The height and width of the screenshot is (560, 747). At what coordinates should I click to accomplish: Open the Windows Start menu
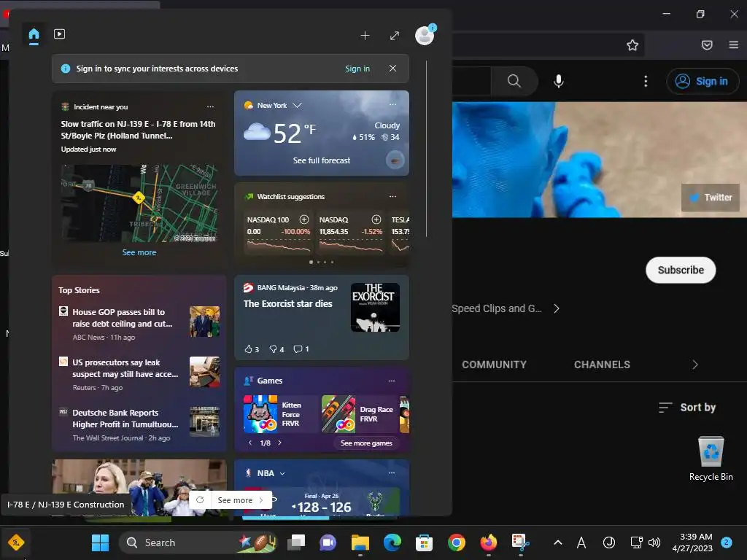(100, 542)
